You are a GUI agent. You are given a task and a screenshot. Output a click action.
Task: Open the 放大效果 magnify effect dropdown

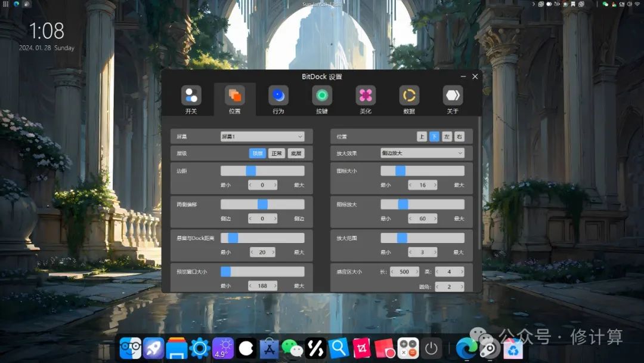(x=423, y=153)
